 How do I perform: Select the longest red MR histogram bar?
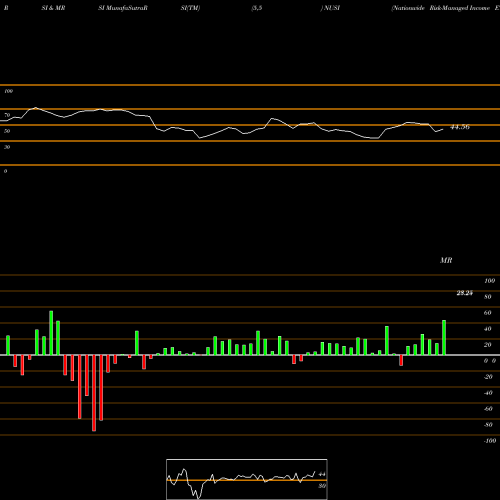[94, 393]
